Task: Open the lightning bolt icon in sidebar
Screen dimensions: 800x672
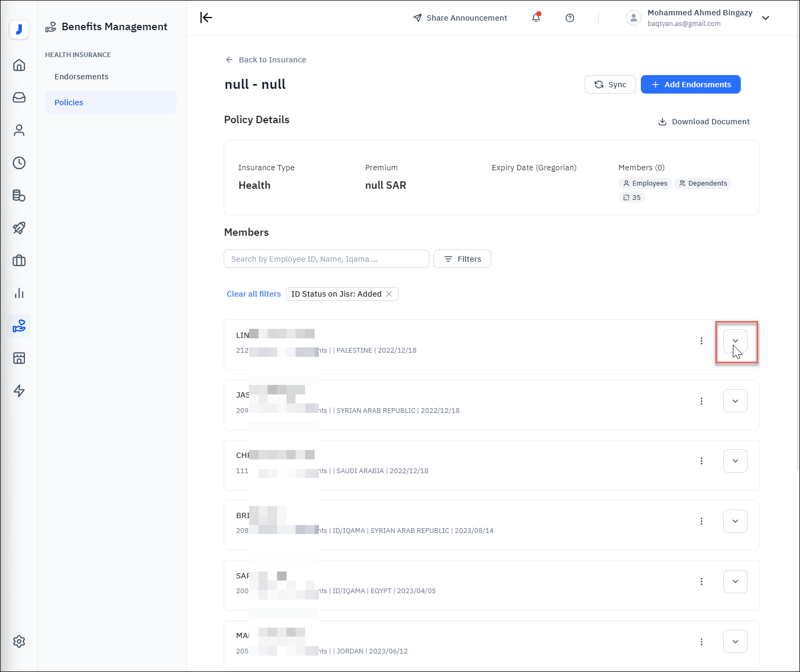Action: click(19, 391)
